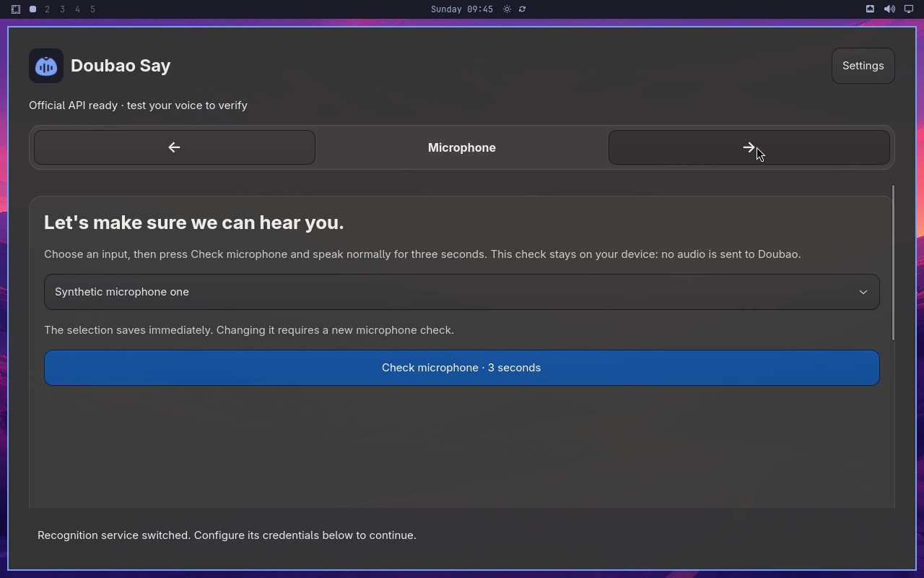Click the app tray icon left of volume
Screen dimensions: 924x578
click(x=870, y=9)
